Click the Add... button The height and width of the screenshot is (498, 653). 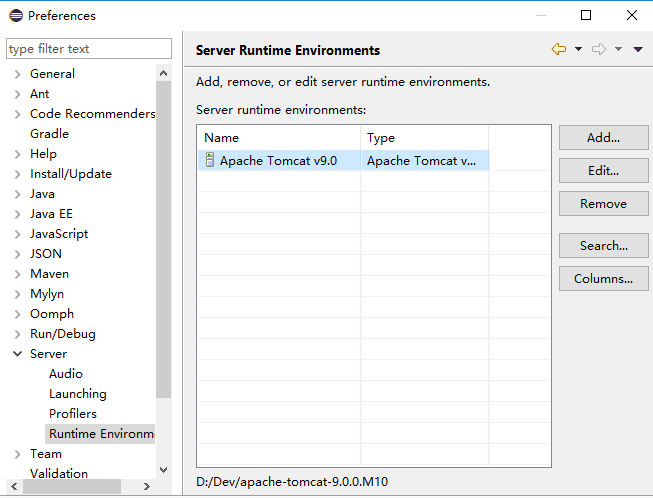[603, 137]
